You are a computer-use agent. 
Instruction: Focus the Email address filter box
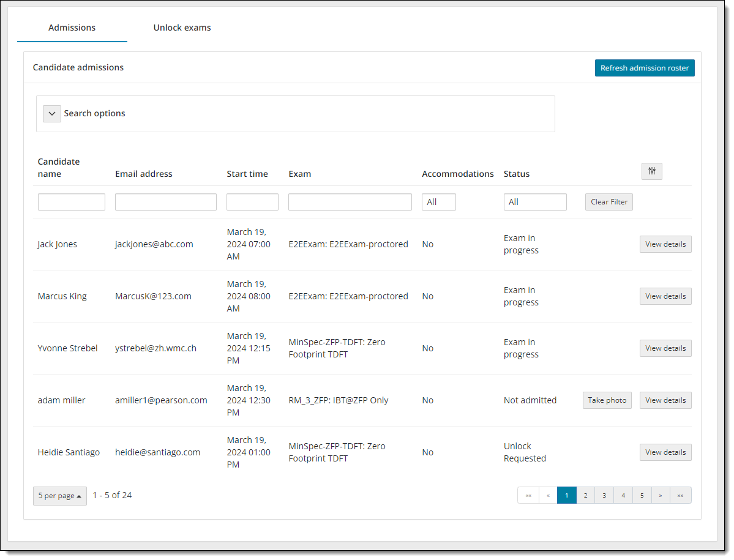coord(165,202)
